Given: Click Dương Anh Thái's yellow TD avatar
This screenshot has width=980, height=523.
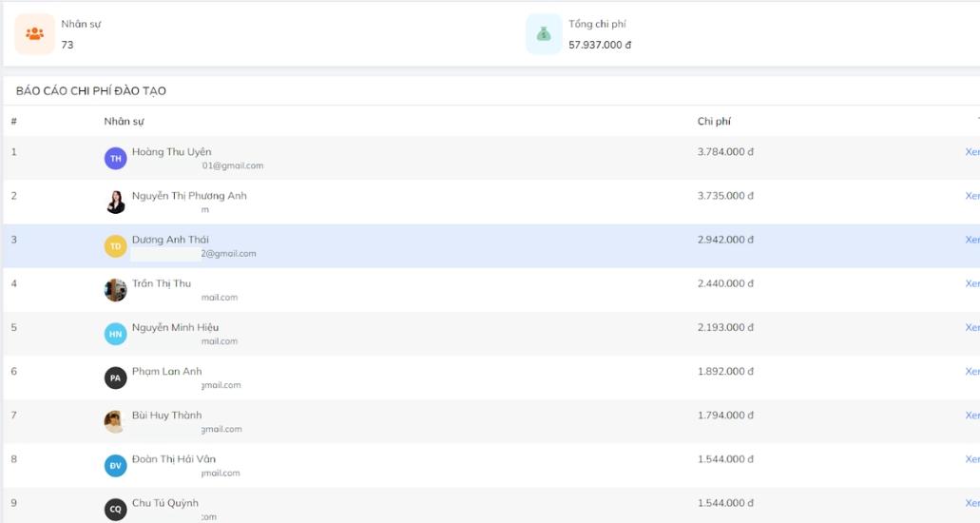Looking at the screenshot, I should [x=115, y=246].
